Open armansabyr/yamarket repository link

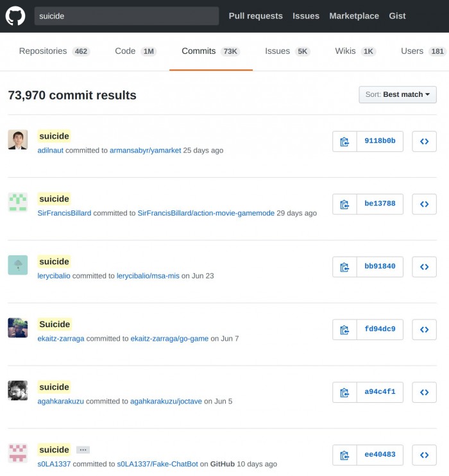pyautogui.click(x=145, y=151)
